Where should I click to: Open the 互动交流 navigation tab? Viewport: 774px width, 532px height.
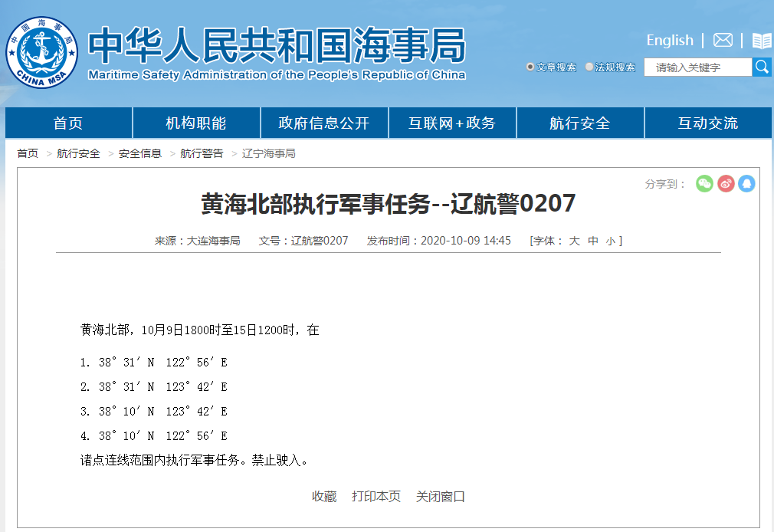(x=708, y=123)
